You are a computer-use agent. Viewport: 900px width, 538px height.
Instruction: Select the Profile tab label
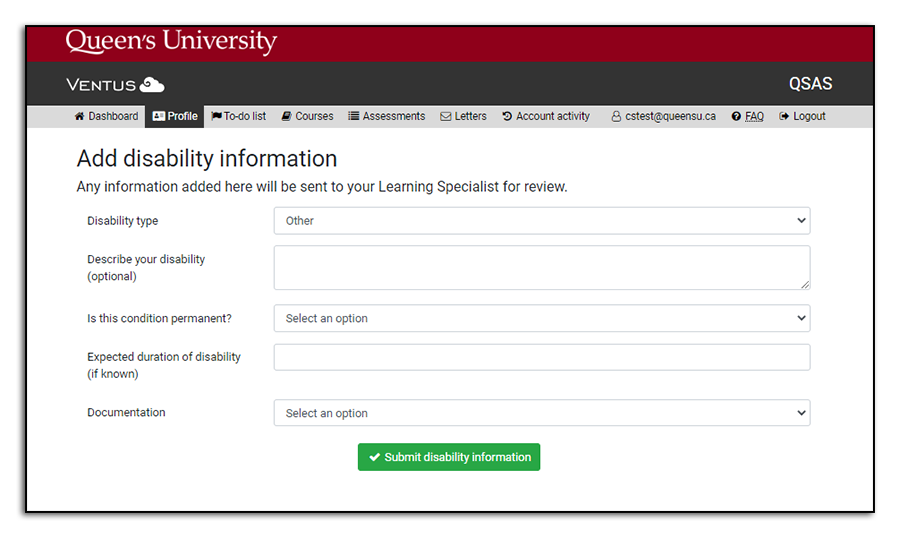(x=182, y=116)
